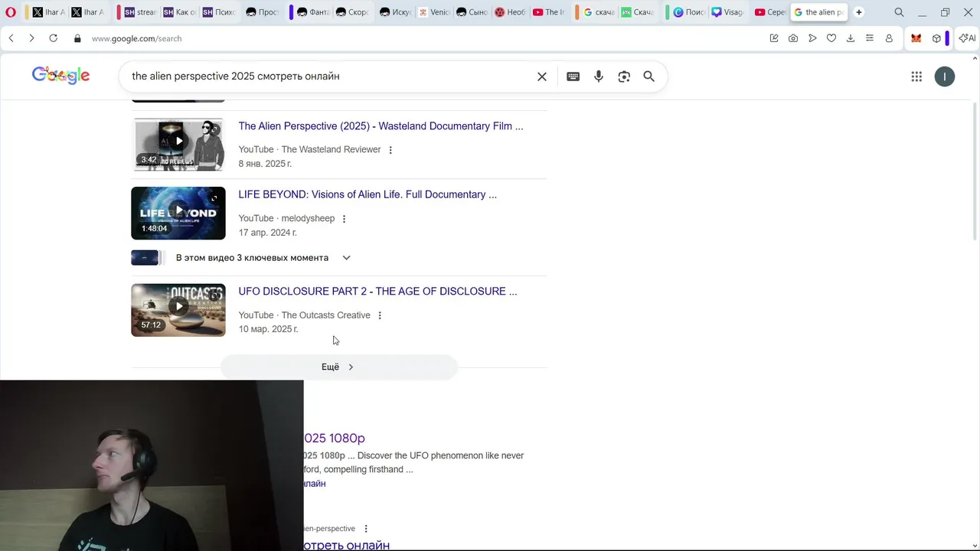The image size is (980, 551).
Task: Switch to the 'stream' tab
Action: pos(139,12)
